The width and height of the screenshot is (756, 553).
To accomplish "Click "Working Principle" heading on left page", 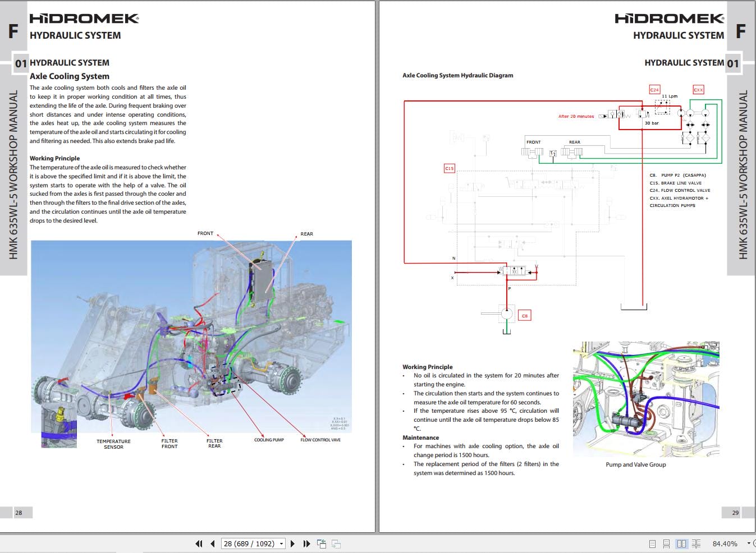I will (x=55, y=158).
